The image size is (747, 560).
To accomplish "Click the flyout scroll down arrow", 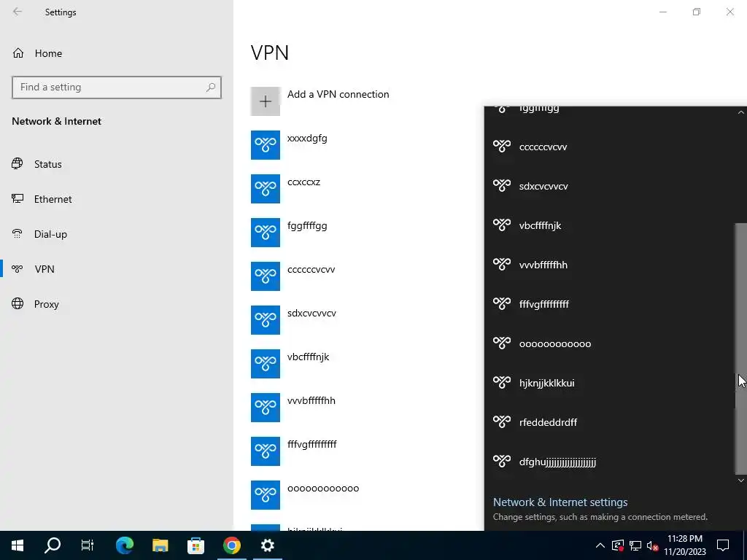I will pos(741,481).
